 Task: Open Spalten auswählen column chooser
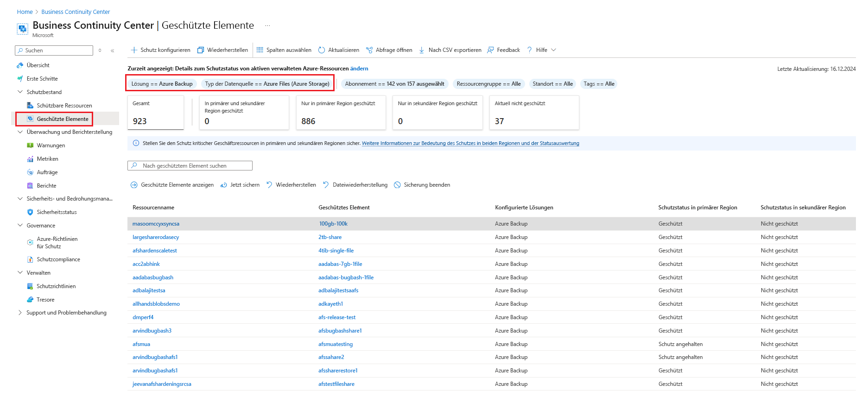click(284, 50)
